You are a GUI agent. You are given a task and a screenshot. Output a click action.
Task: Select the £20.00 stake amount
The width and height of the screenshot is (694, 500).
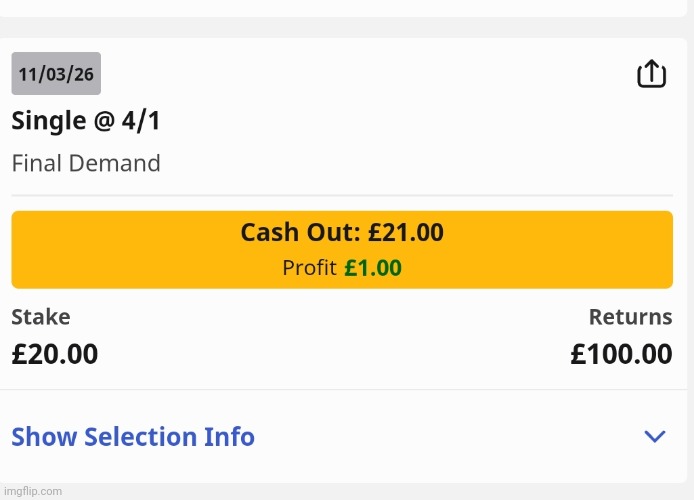pyautogui.click(x=55, y=354)
